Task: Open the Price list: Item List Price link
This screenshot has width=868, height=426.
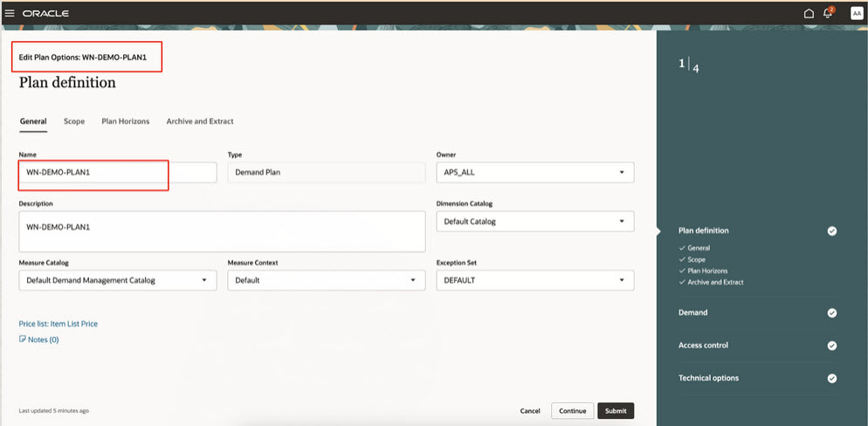Action: [x=59, y=324]
